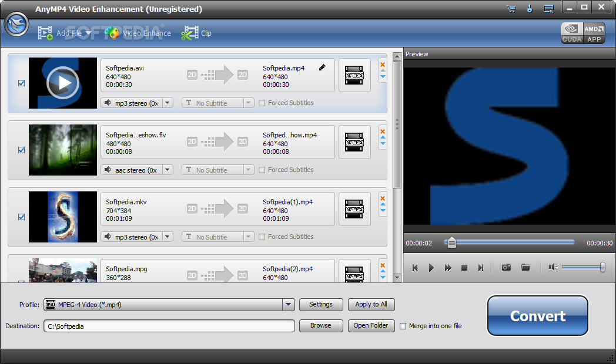Remove Softpedia...eshow.flv with orange X

[x=383, y=132]
